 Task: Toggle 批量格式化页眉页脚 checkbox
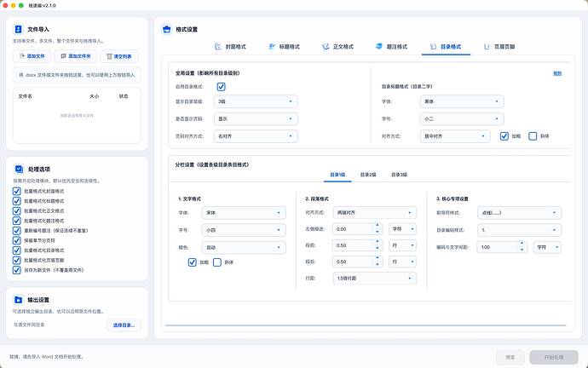[16, 260]
